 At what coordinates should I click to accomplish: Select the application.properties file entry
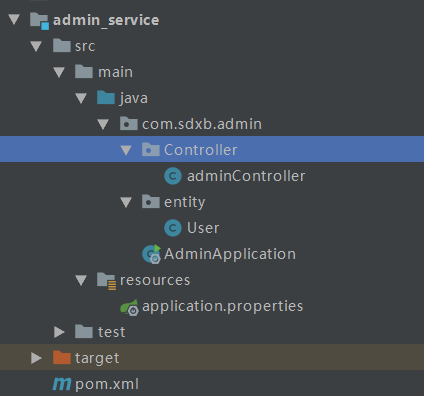point(223,306)
